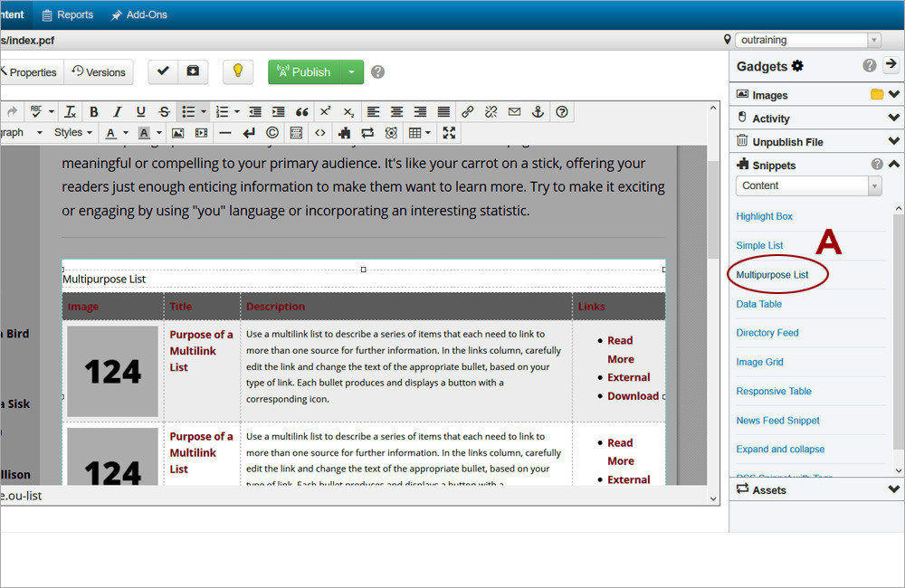The image size is (905, 588).
Task: Insert a video or media item
Action: coord(201,133)
